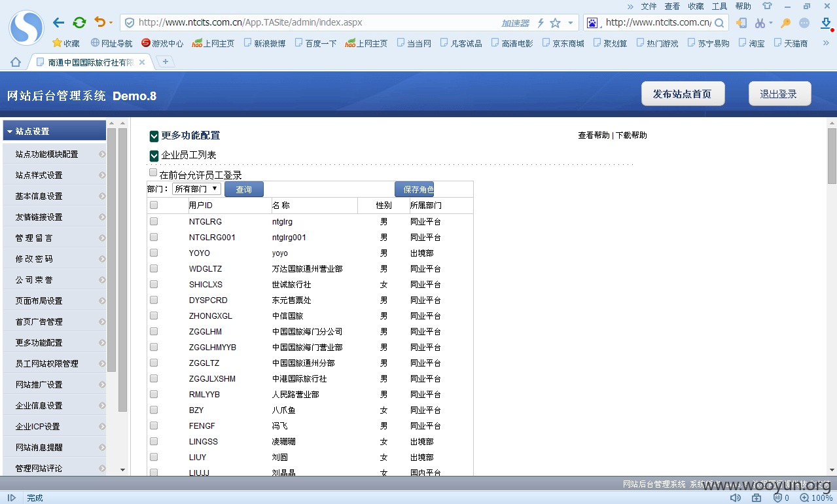
Task: Open the 帮助 menu
Action: tap(743, 6)
